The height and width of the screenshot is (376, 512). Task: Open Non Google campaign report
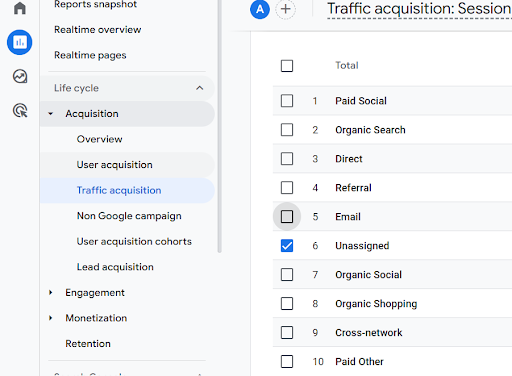click(x=129, y=216)
